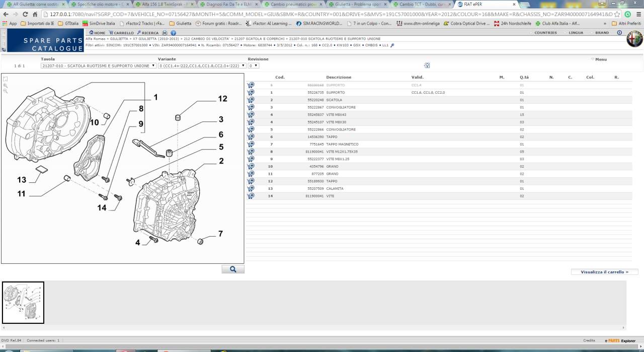Open GTItalia bookmark folder
The width and height of the screenshot is (644, 352).
click(68, 23)
